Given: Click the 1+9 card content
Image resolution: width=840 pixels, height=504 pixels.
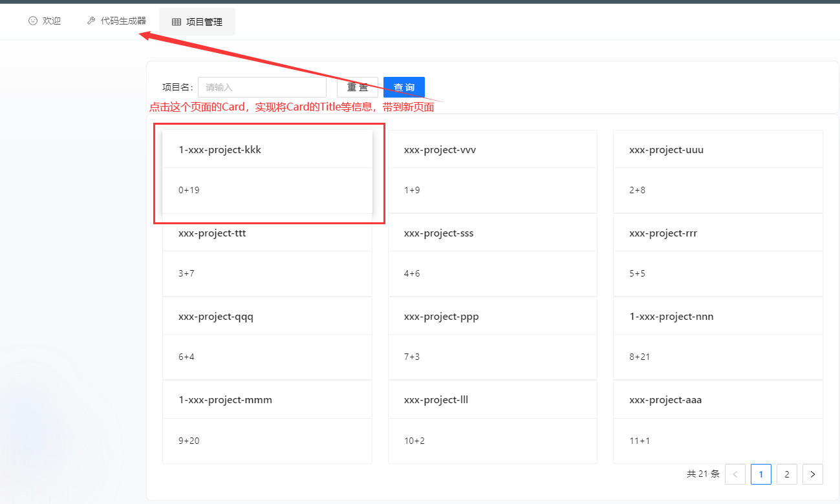Looking at the screenshot, I should click(x=412, y=191).
